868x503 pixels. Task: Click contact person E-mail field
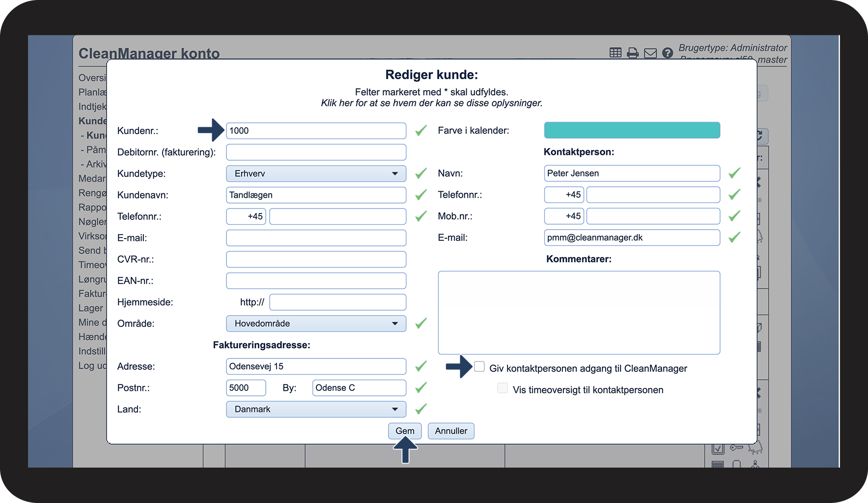(x=632, y=237)
